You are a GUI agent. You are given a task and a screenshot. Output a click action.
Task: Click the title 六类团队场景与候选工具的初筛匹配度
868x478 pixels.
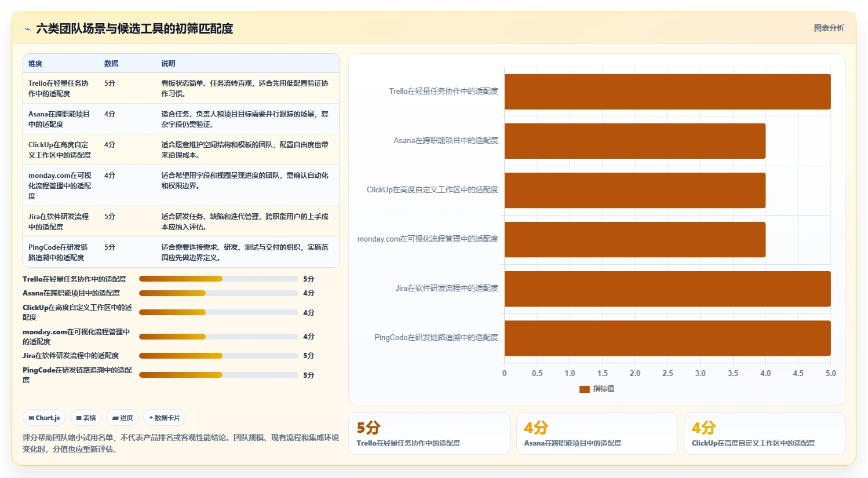pos(134,28)
